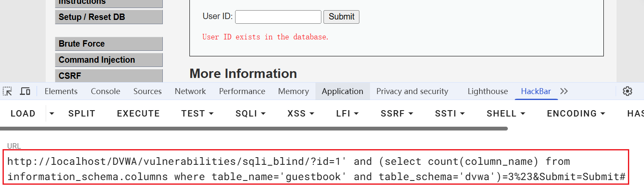Open the SHELL dropdown menu
The width and height of the screenshot is (644, 186).
[x=506, y=114]
